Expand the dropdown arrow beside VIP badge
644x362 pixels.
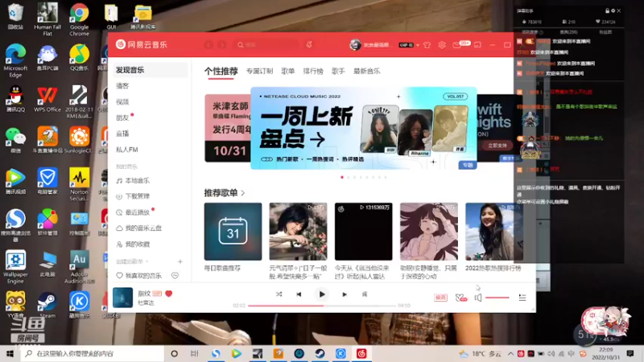[418, 45]
